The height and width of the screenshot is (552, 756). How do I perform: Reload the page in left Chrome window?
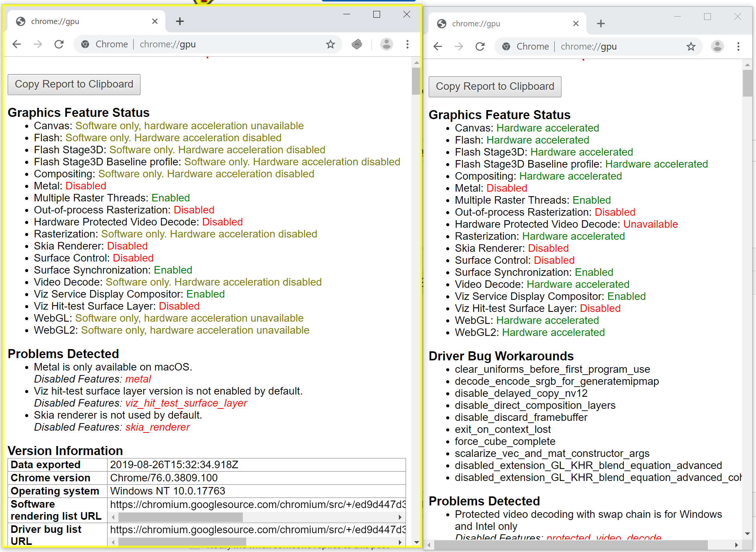click(x=59, y=44)
